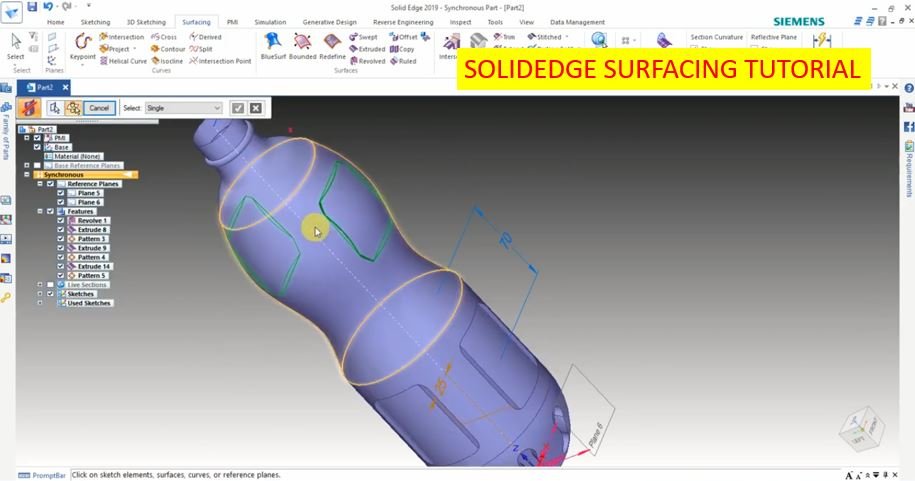Click the Intersection Point tool
The width and height of the screenshot is (915, 481).
(220, 61)
